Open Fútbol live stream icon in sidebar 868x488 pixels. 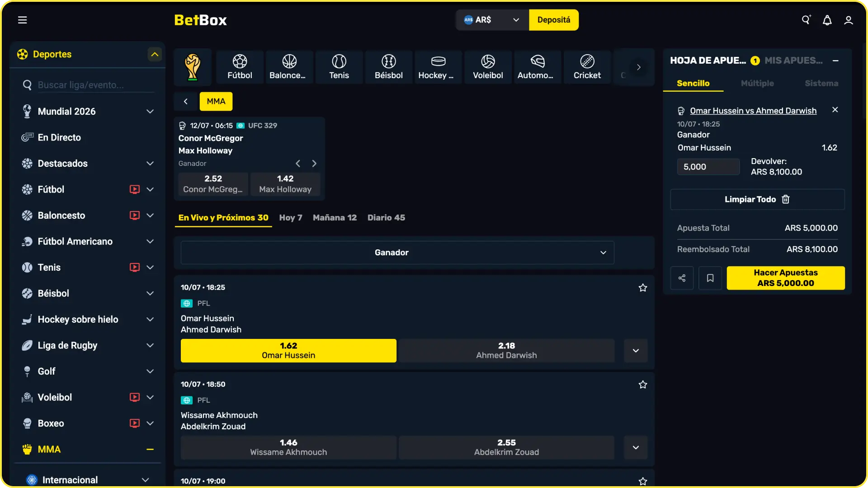coord(135,189)
